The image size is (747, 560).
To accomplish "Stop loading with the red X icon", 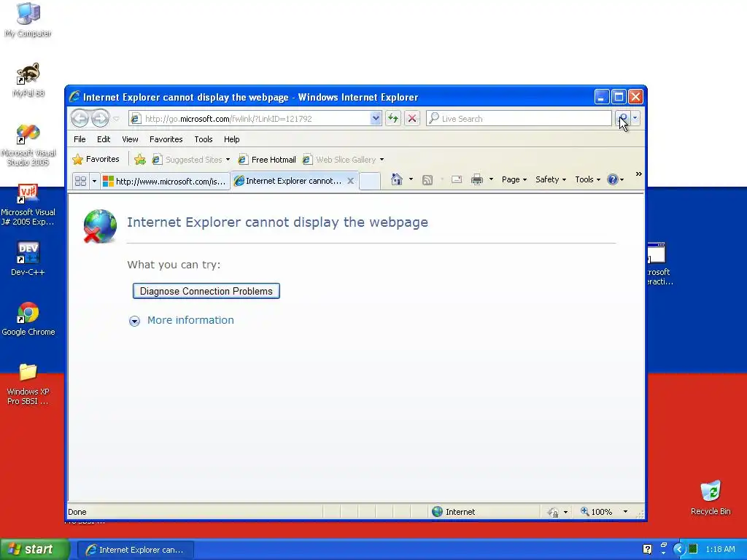I will [x=412, y=118].
